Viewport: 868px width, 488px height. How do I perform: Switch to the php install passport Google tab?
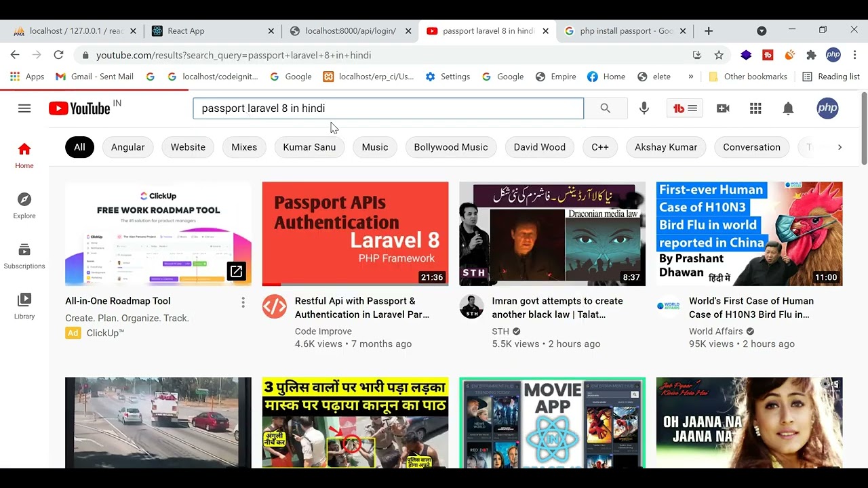tap(624, 30)
